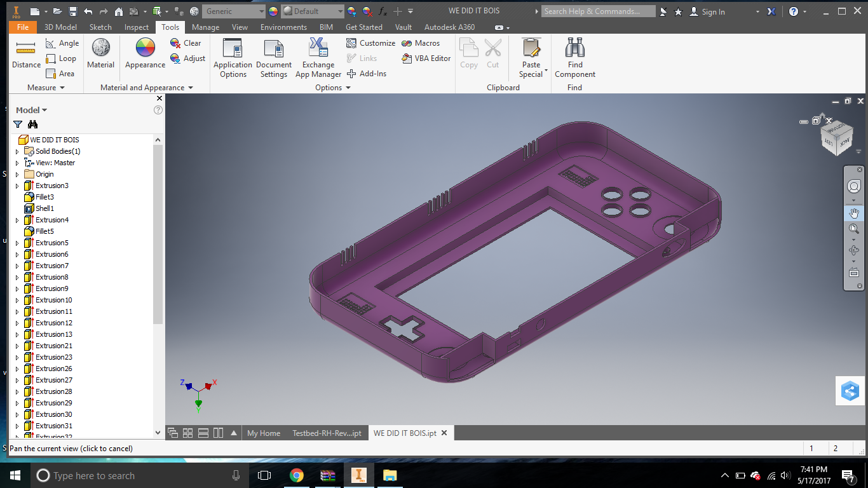
Task: Open the fx Parameters tool
Action: (x=383, y=11)
